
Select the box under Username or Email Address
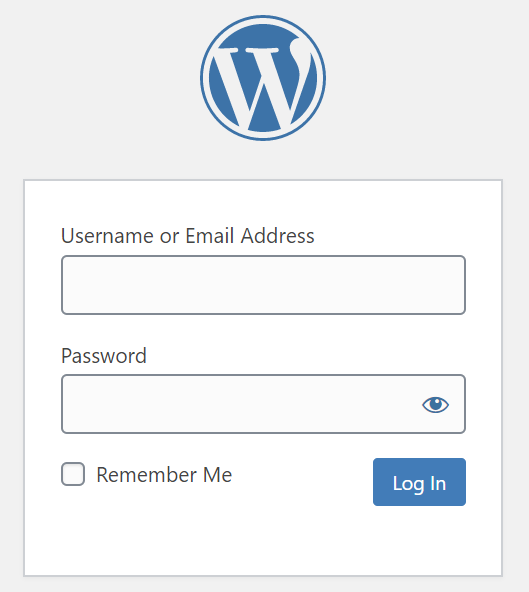[x=263, y=285]
